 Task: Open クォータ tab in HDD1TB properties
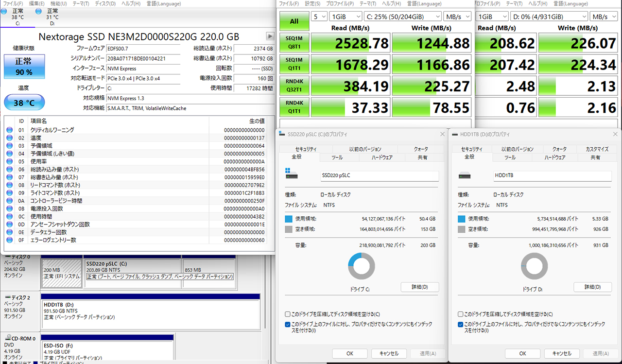tap(559, 149)
